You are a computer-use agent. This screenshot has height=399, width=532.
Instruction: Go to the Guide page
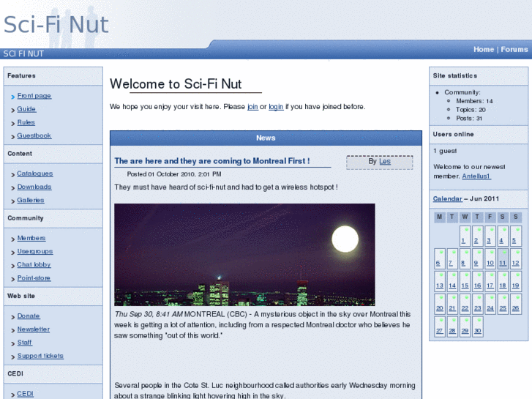tap(26, 109)
